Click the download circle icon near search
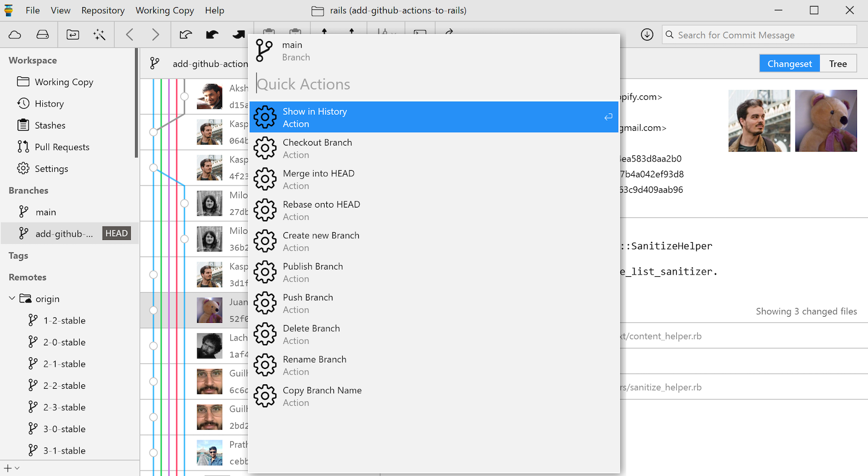 tap(647, 35)
